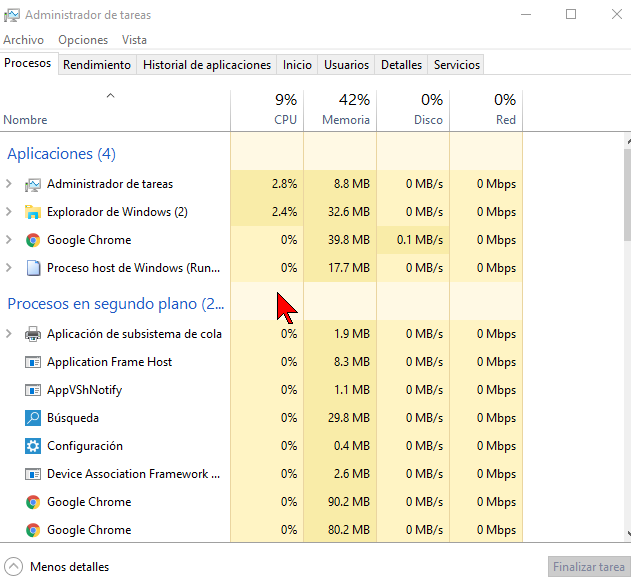Click the Chrome icon in Aplicaciones group

pos(33,240)
